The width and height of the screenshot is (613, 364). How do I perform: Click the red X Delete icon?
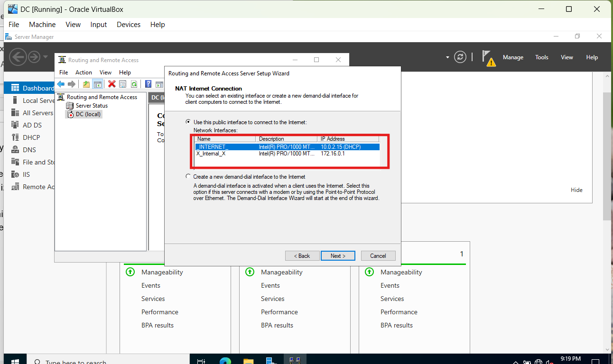(112, 84)
